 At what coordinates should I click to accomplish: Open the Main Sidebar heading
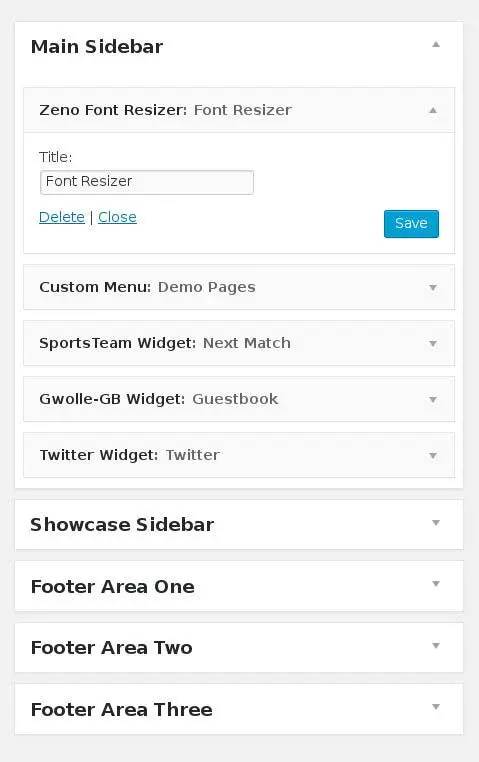tap(97, 47)
